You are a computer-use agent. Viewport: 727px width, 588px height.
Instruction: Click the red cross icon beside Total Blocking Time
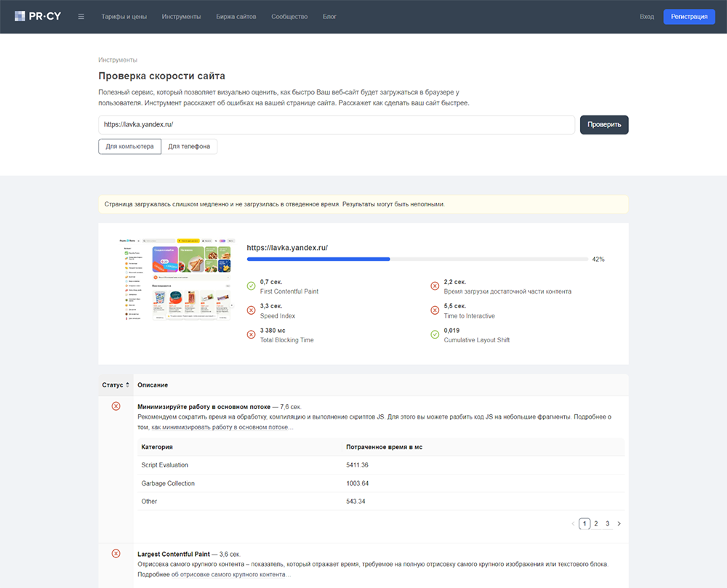pyautogui.click(x=251, y=334)
